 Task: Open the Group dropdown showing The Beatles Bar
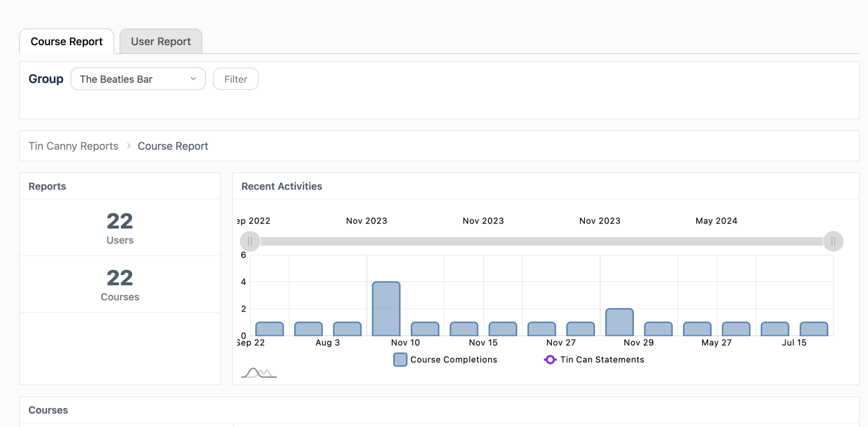pyautogui.click(x=138, y=79)
